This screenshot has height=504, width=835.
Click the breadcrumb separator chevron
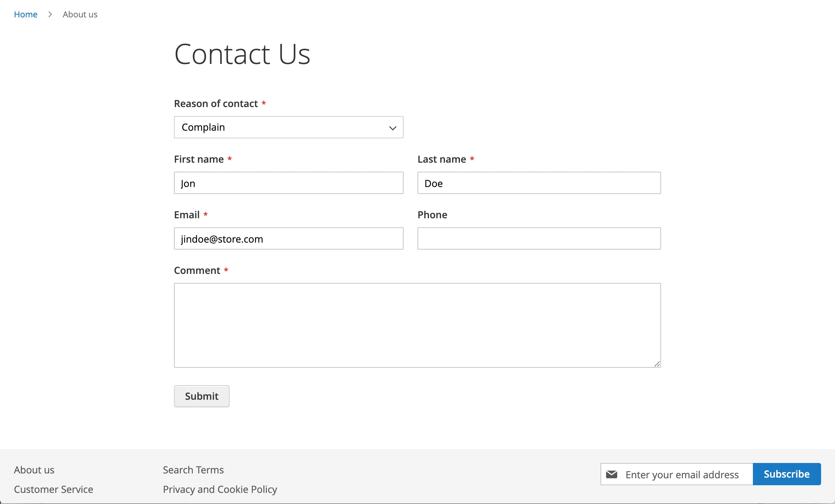(x=50, y=14)
